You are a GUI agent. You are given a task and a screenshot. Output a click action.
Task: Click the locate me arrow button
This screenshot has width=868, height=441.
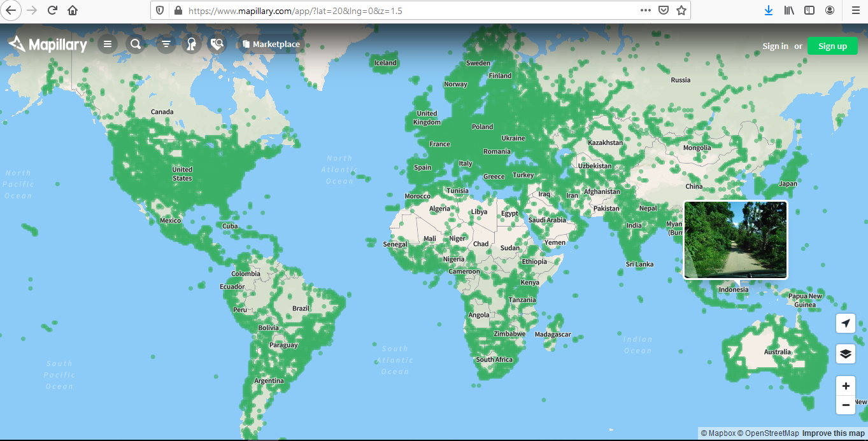coord(845,324)
